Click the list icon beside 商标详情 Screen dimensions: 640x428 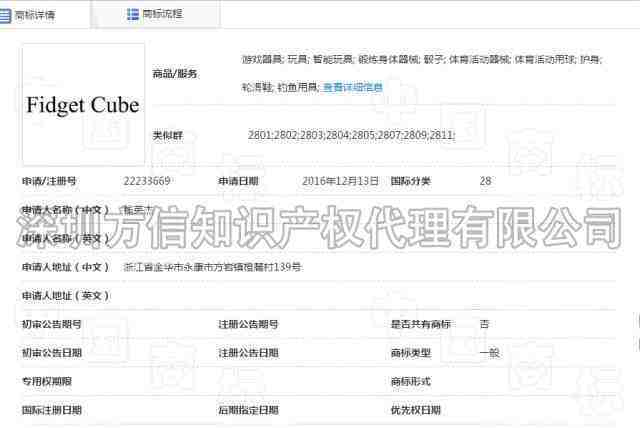pos(4,16)
